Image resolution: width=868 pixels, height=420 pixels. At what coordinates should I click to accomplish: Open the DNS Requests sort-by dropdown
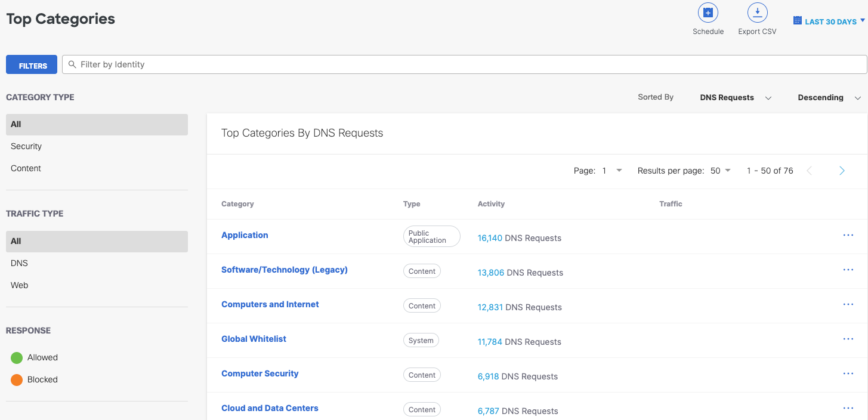point(736,98)
